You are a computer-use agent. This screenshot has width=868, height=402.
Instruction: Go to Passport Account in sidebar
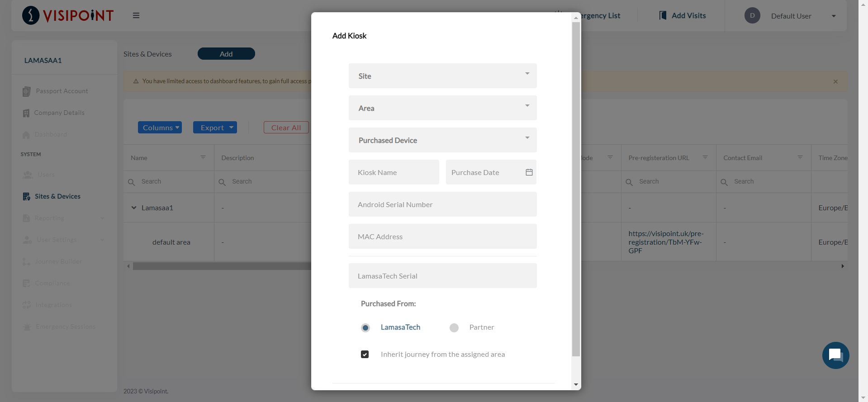[x=62, y=91]
